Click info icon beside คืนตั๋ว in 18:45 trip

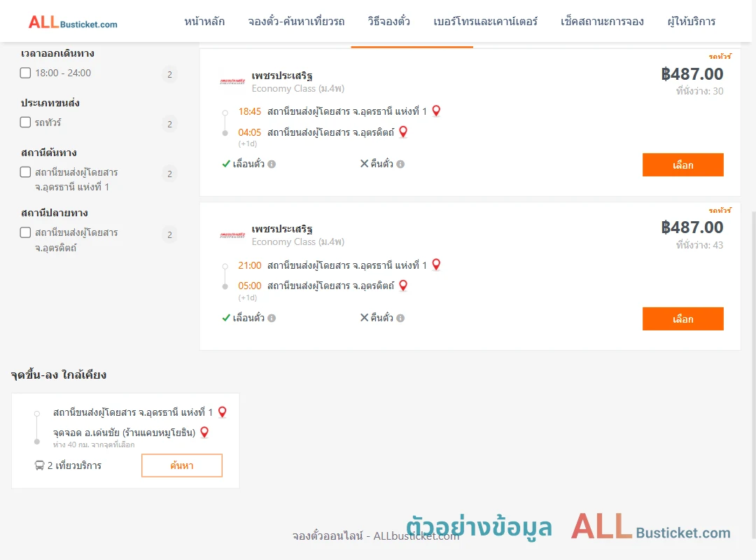click(400, 164)
